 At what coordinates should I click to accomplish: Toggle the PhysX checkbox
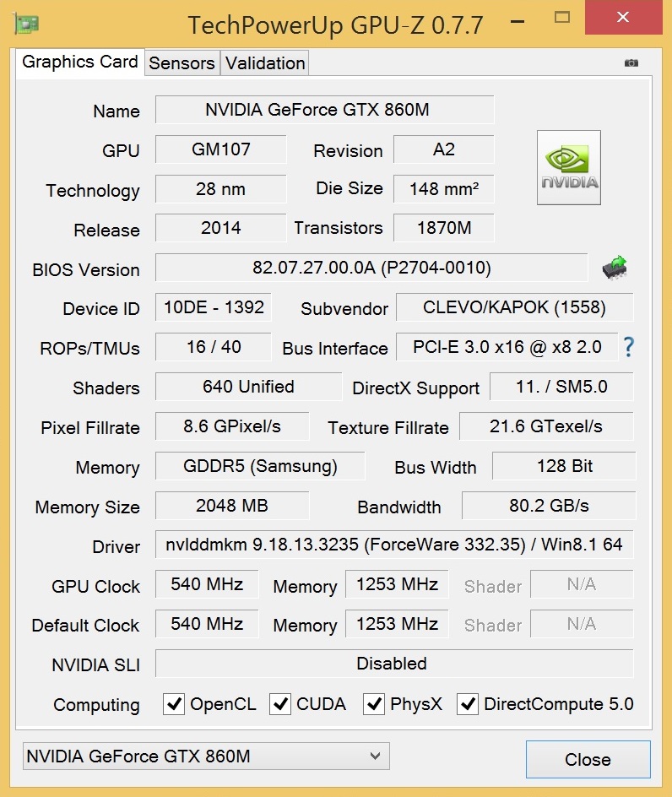[374, 704]
